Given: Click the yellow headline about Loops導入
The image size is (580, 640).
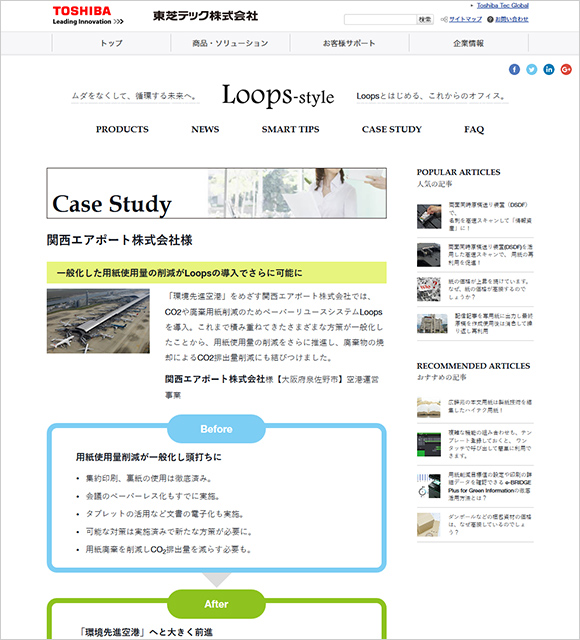Looking at the screenshot, I should [217, 273].
